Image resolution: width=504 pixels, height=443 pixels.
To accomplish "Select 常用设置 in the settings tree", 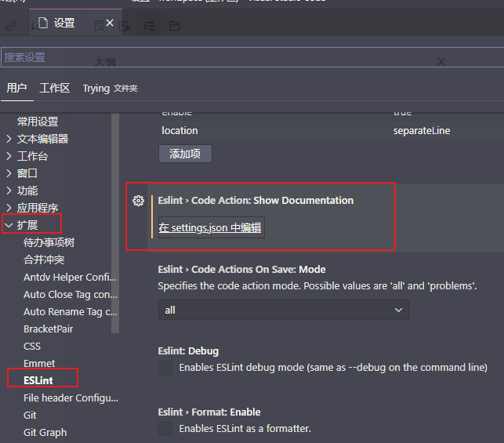I will click(x=38, y=122).
